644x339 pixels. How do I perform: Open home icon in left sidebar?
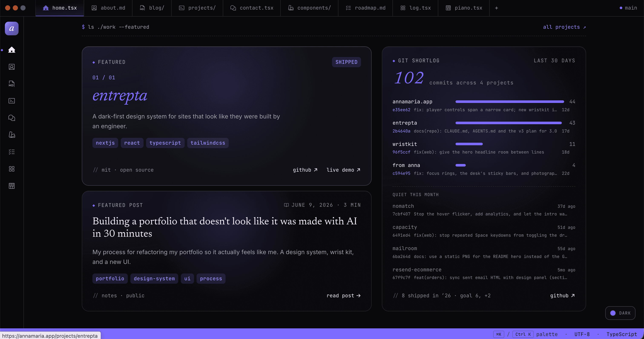(11, 50)
